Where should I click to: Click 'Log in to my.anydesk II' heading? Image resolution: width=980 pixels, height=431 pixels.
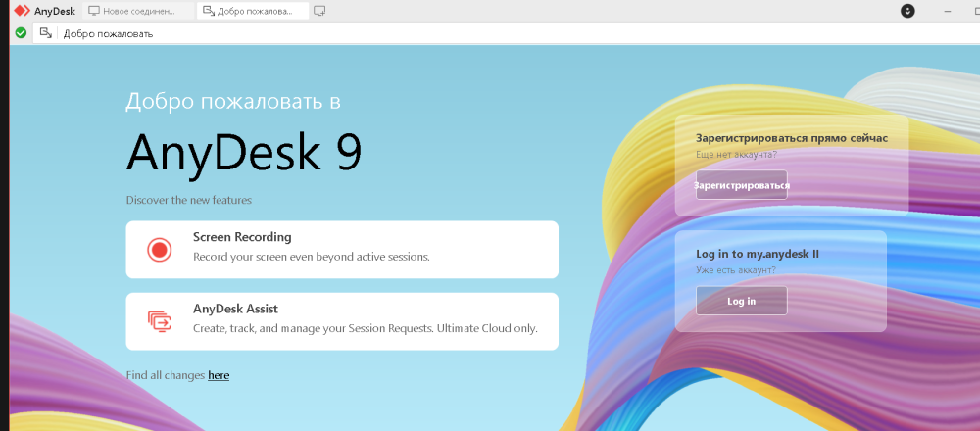tap(758, 254)
